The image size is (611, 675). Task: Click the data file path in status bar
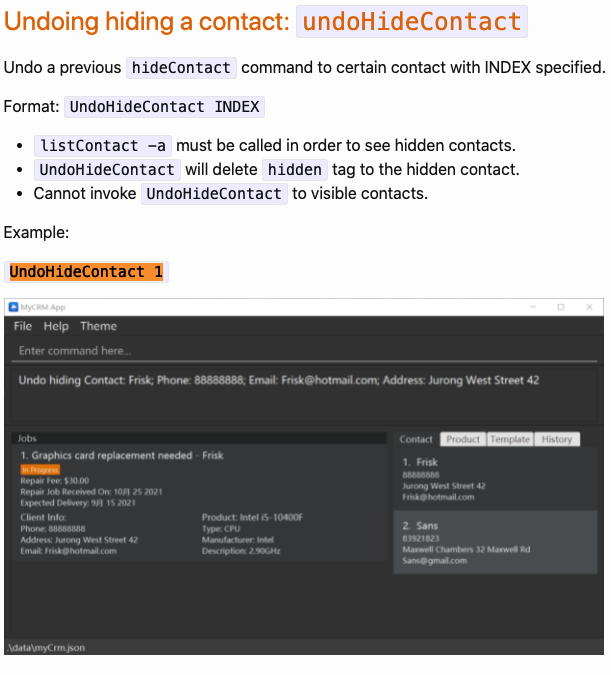click(x=46, y=648)
